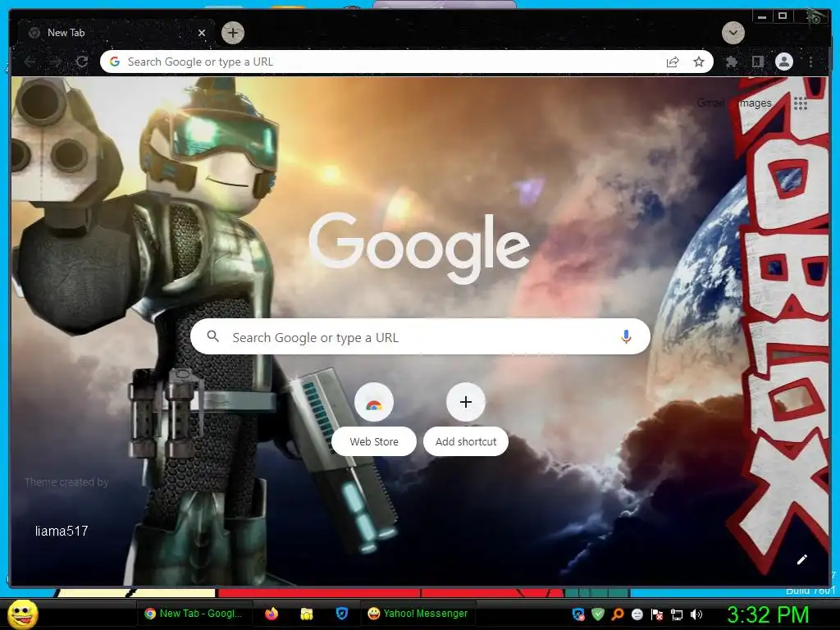Open the yellow folder taskbar icon
Viewport: 840px width, 630px height.
307,614
